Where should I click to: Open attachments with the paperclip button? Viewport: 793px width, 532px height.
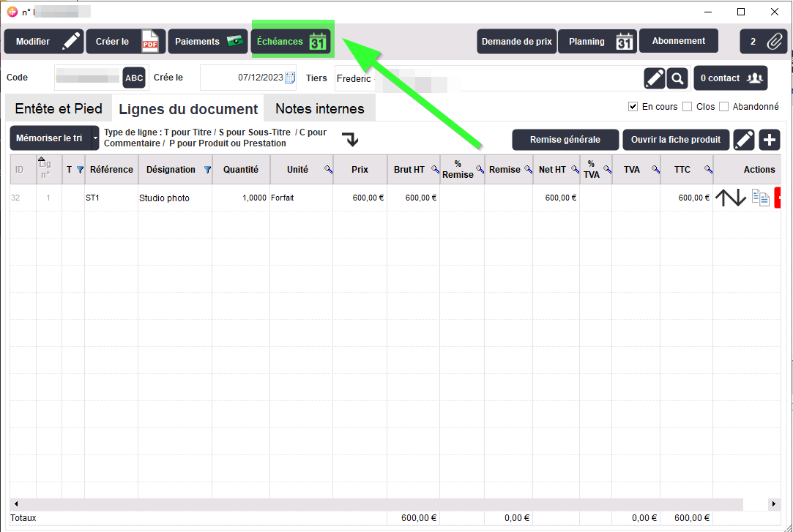coord(764,42)
